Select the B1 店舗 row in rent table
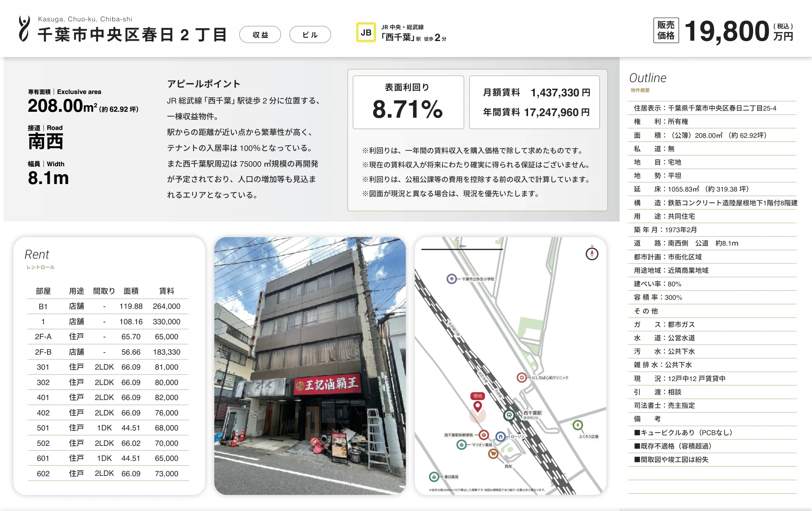The image size is (812, 511). (x=108, y=306)
